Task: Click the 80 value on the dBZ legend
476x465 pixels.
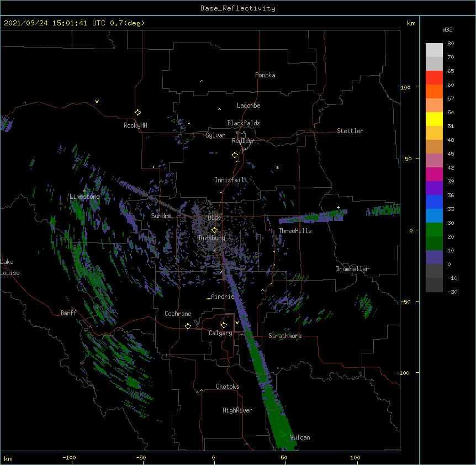Action: (x=451, y=44)
